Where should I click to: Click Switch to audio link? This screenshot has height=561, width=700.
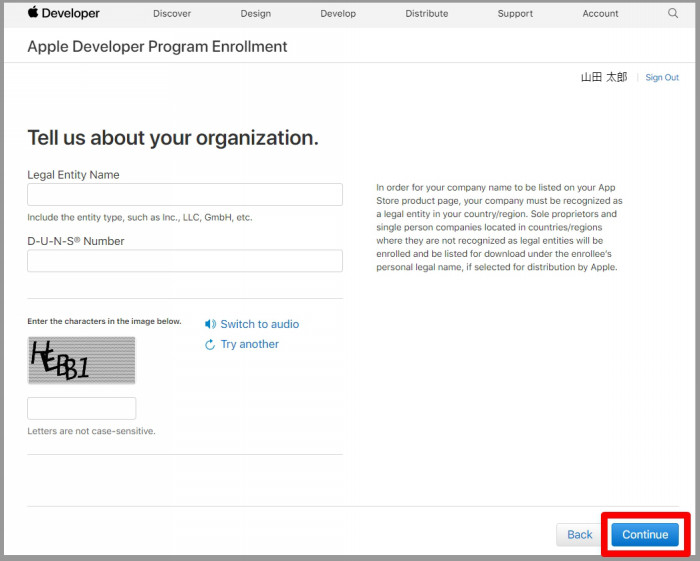260,324
